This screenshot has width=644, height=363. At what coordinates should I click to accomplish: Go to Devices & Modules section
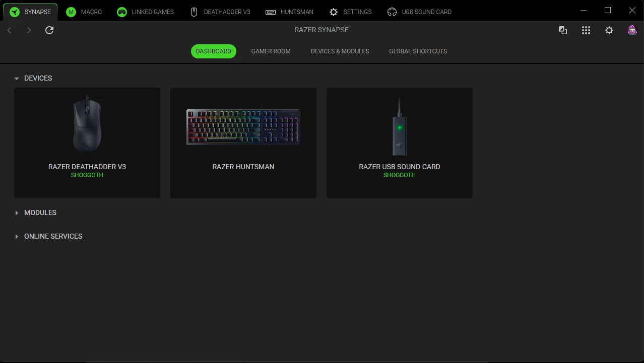point(340,51)
